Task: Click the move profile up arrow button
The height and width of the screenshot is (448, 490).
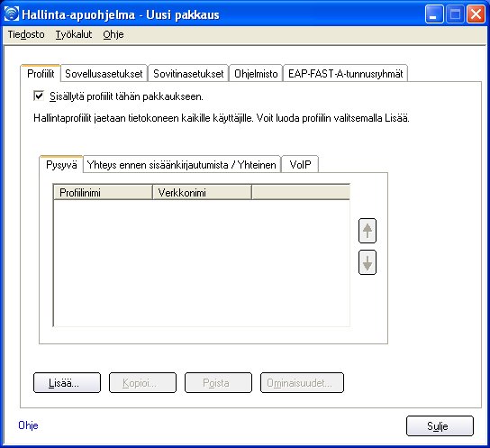Action: [x=367, y=231]
